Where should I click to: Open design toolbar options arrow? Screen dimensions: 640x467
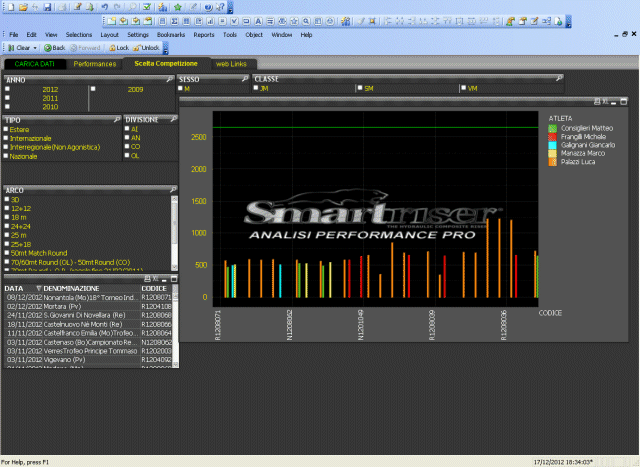tap(569, 22)
